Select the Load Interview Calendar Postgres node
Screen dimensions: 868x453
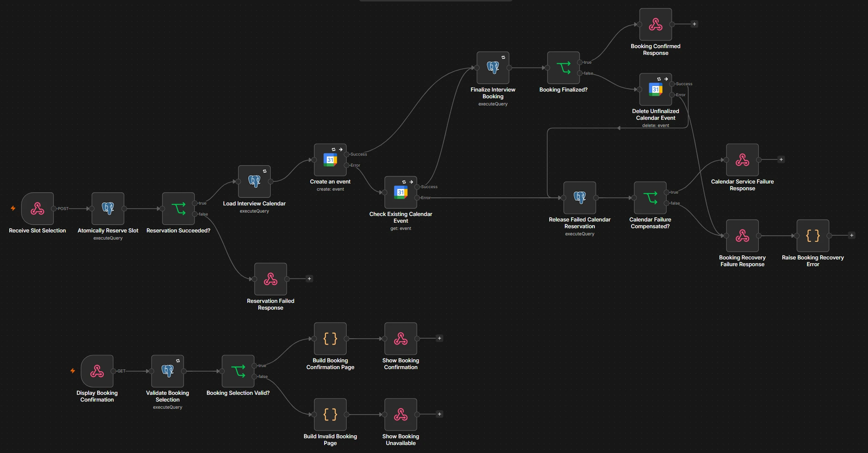pos(254,181)
